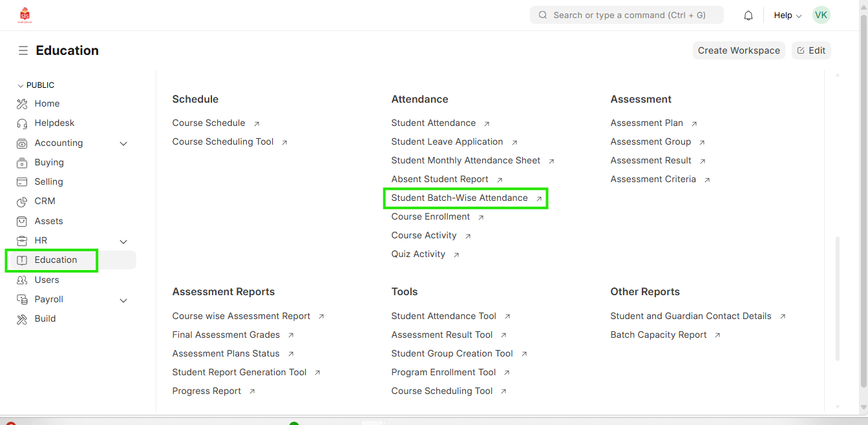Open the Help dropdown menu

tap(787, 16)
